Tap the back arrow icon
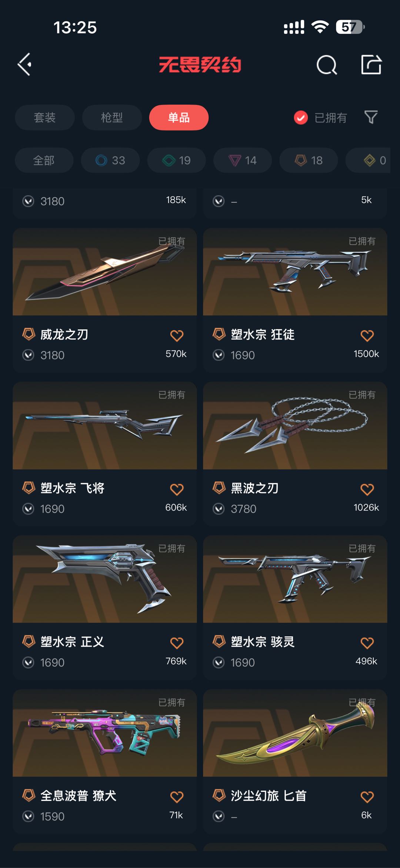 pos(24,65)
